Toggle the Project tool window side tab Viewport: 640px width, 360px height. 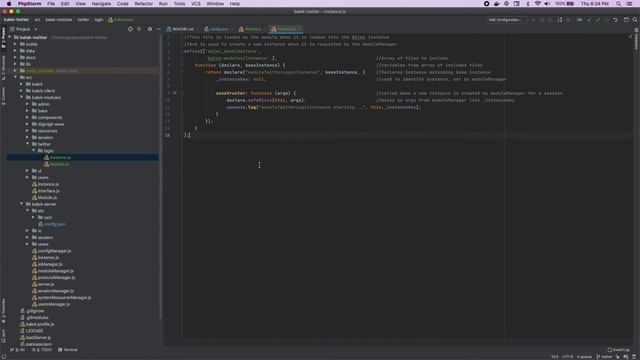click(3, 38)
